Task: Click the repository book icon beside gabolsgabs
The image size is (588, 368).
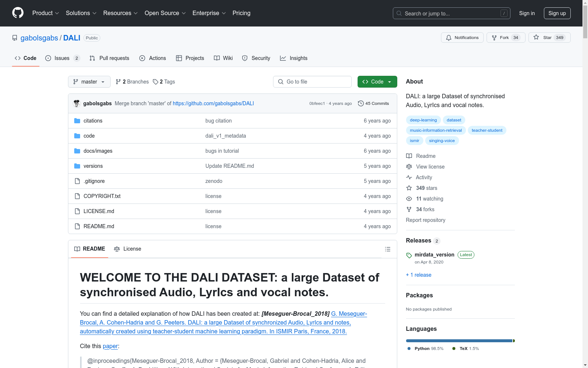Action: click(x=15, y=38)
